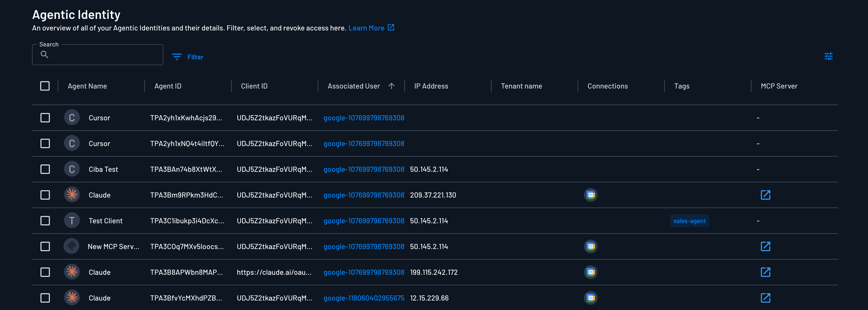Image resolution: width=868 pixels, height=310 pixels.
Task: Click Google Calendar connection icon for New MCP Serv
Action: 590,246
